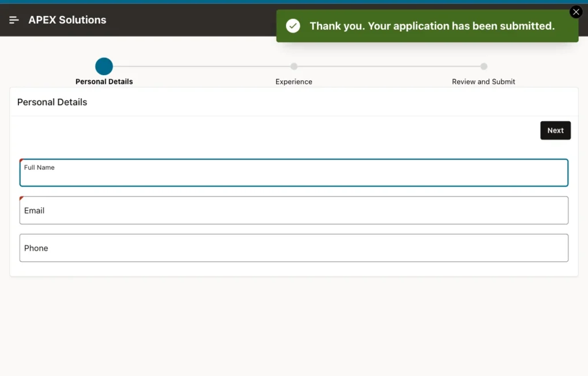The image size is (588, 376).
Task: Open the hamburger navigation menu
Action: pyautogui.click(x=14, y=20)
